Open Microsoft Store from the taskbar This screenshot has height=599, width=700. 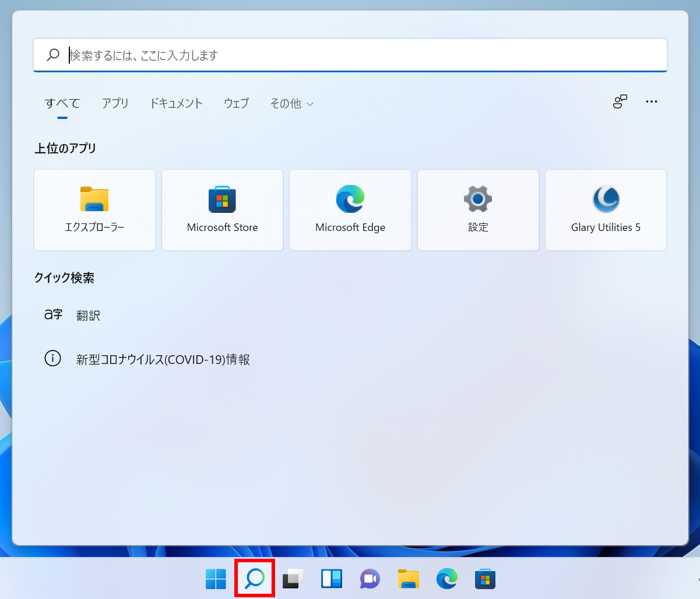pos(485,579)
